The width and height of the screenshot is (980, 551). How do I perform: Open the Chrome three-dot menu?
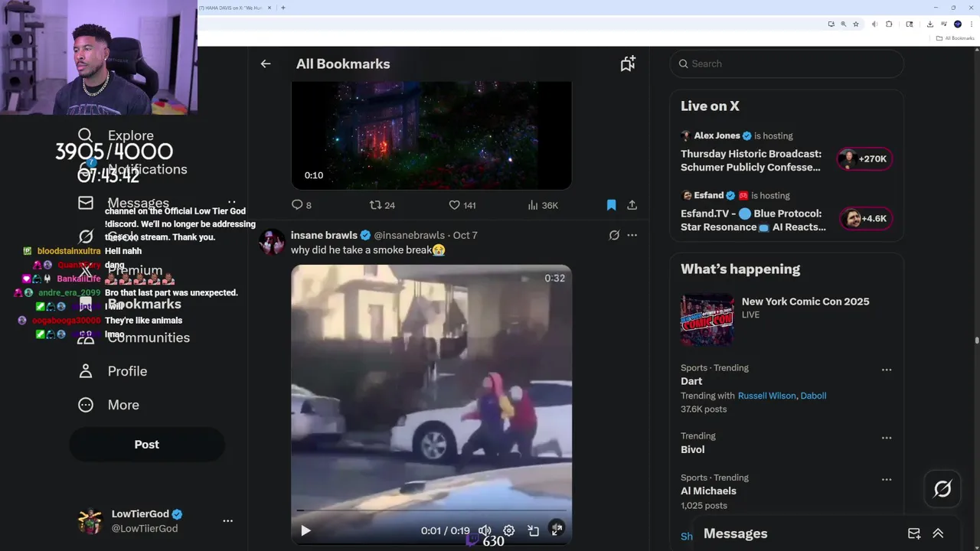(x=972, y=24)
